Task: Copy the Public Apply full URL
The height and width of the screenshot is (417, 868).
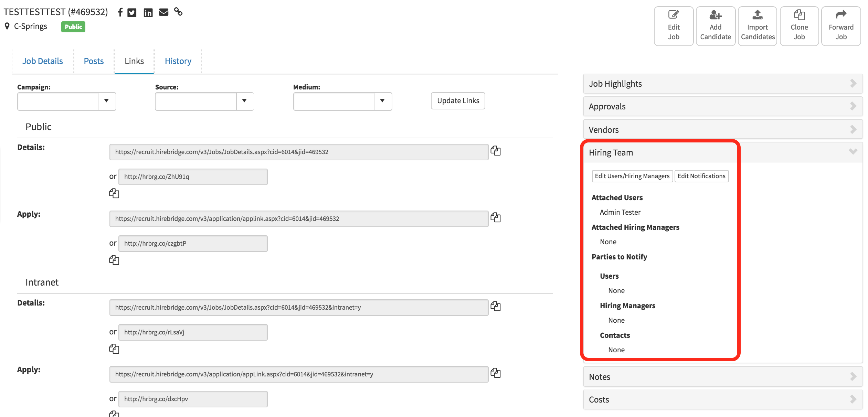Action: click(x=495, y=217)
